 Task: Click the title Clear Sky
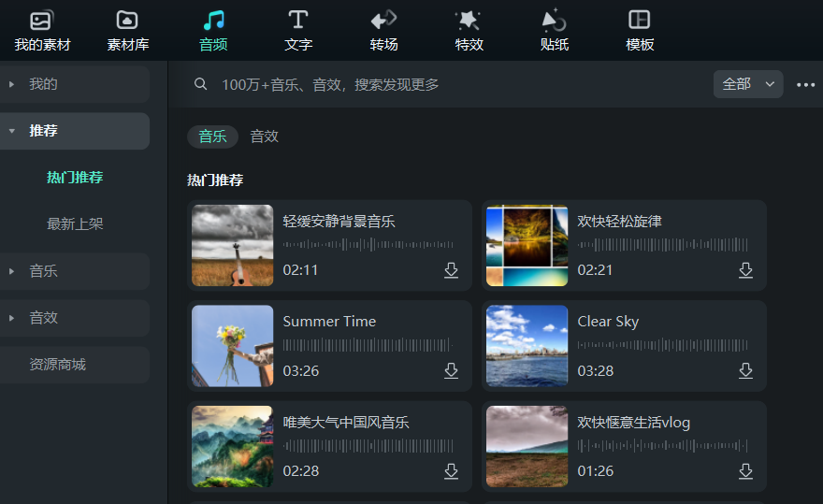608,322
